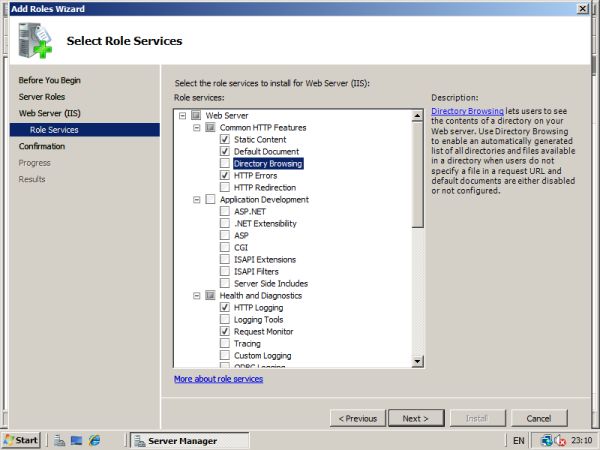Image resolution: width=600 pixels, height=450 pixels.
Task: Switch to Server Manager taskbar button
Action: point(189,441)
